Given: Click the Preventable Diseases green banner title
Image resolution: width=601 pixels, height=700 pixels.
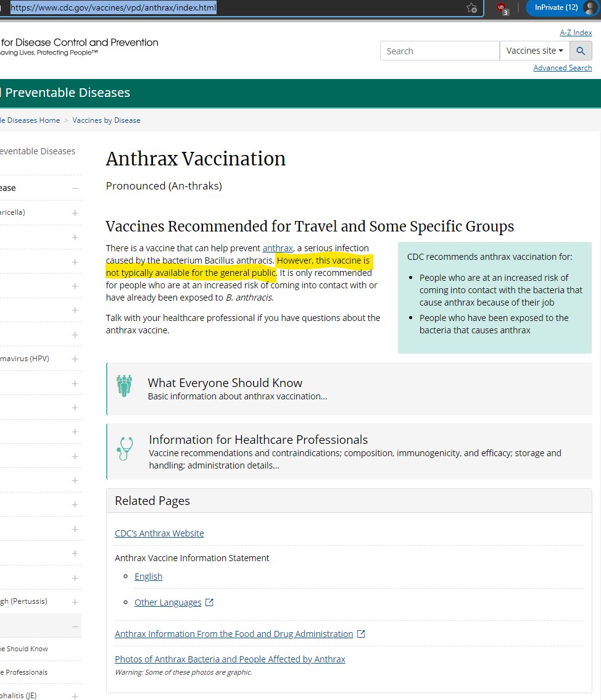Looking at the screenshot, I should 67,93.
